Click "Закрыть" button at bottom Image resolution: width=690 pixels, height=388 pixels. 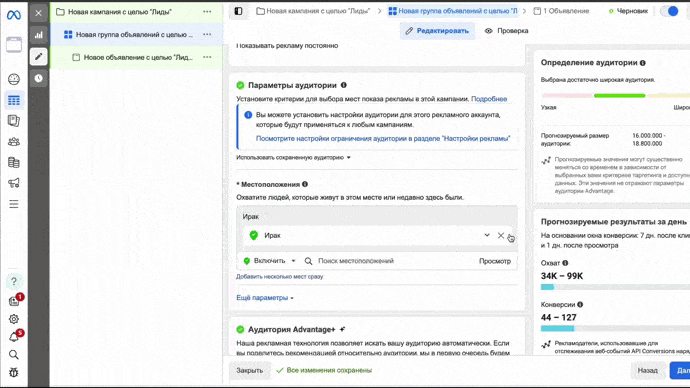250,370
